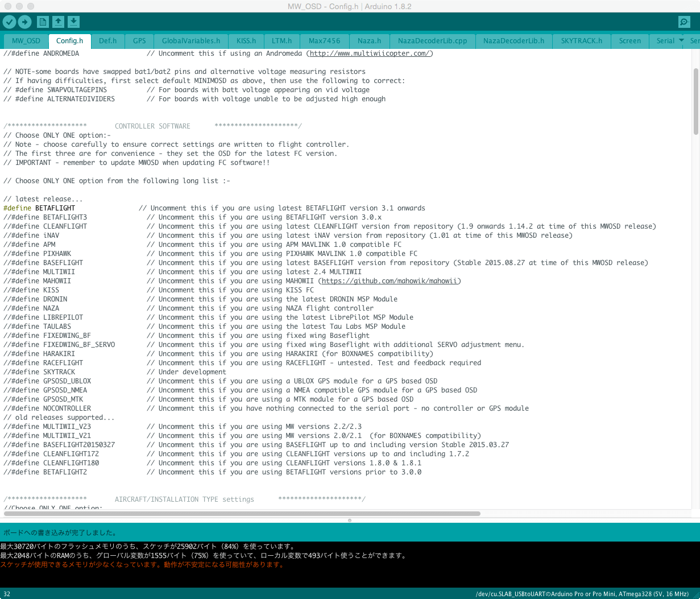Screen dimensions: 700x599
Task: Click the '//#define BASEFLIGHT' line
Action: (x=325, y=263)
